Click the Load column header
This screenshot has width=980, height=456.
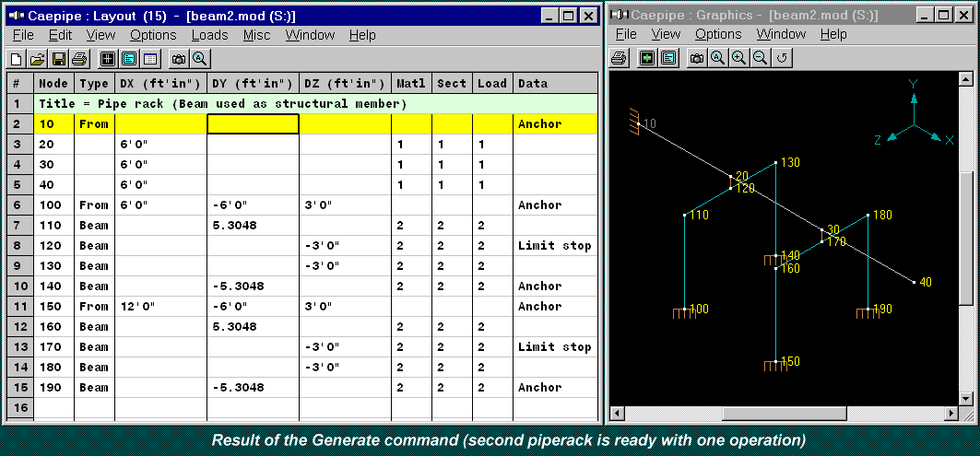492,83
